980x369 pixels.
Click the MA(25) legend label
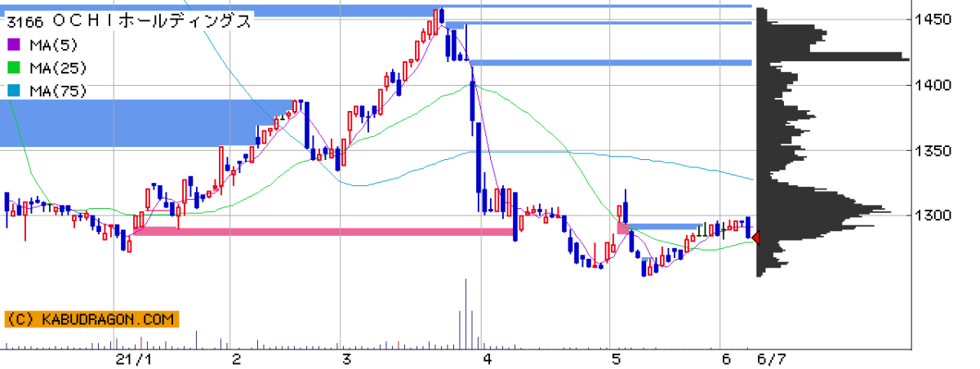(56, 68)
